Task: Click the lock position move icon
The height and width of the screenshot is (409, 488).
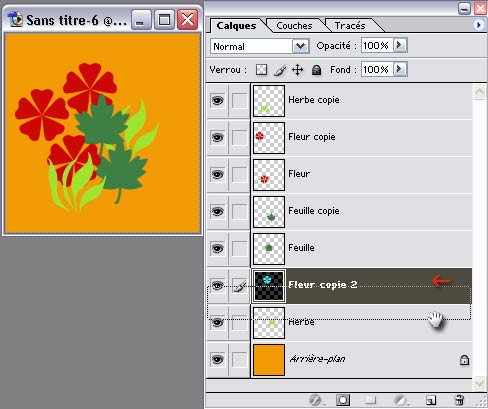Action: pos(297,70)
